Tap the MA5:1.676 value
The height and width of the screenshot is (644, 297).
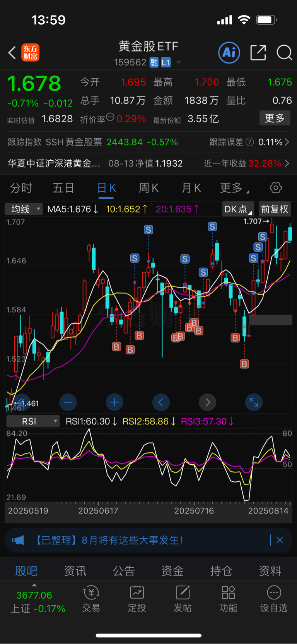(73, 209)
